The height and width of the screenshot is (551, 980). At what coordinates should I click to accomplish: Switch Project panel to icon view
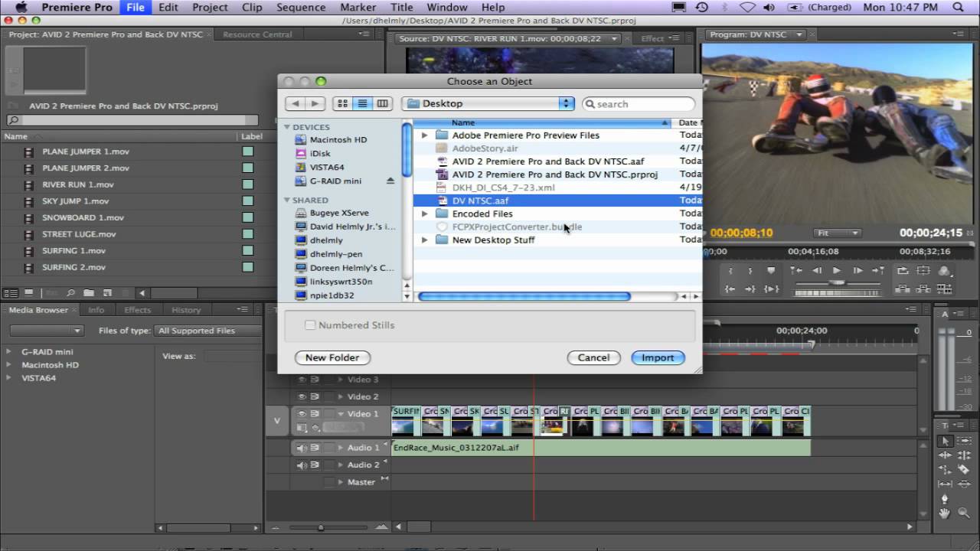29,293
